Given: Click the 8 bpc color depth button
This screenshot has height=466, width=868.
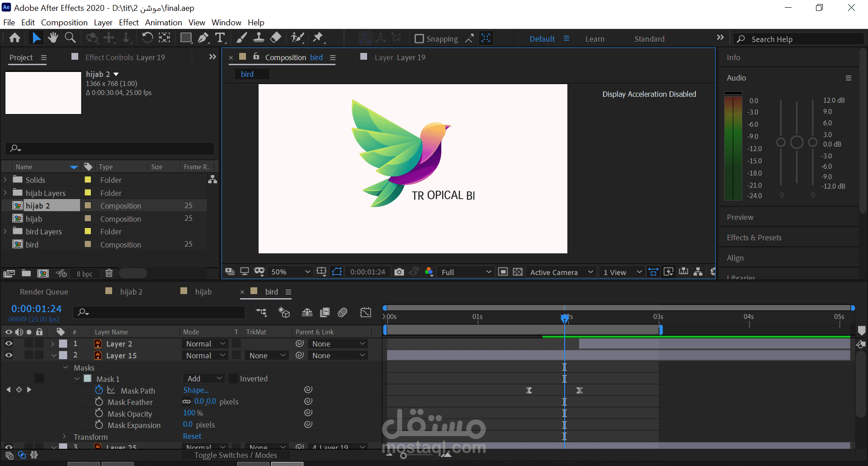Looking at the screenshot, I should point(85,274).
